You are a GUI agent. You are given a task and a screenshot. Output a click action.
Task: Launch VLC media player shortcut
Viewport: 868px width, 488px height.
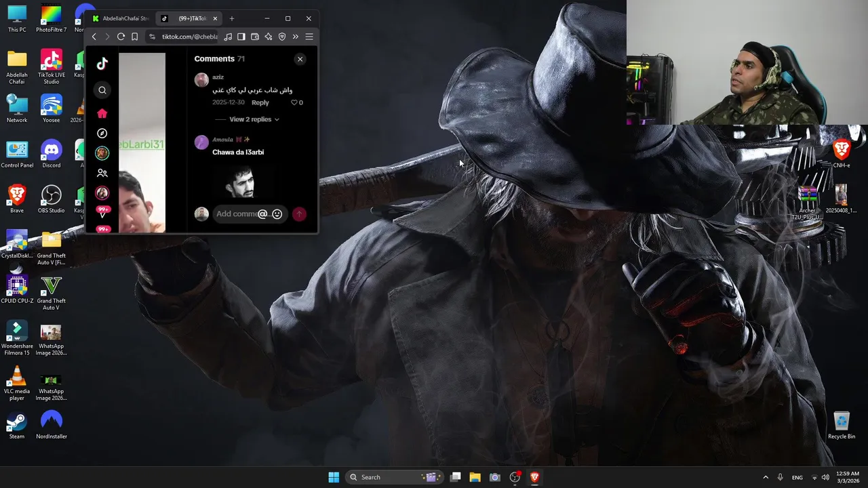(x=17, y=384)
